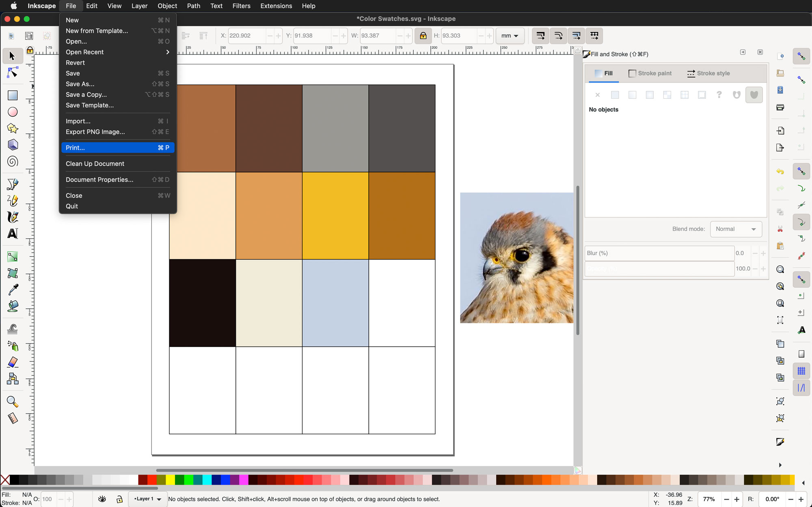812x507 pixels.
Task: Select the Eraser tool
Action: (x=13, y=362)
